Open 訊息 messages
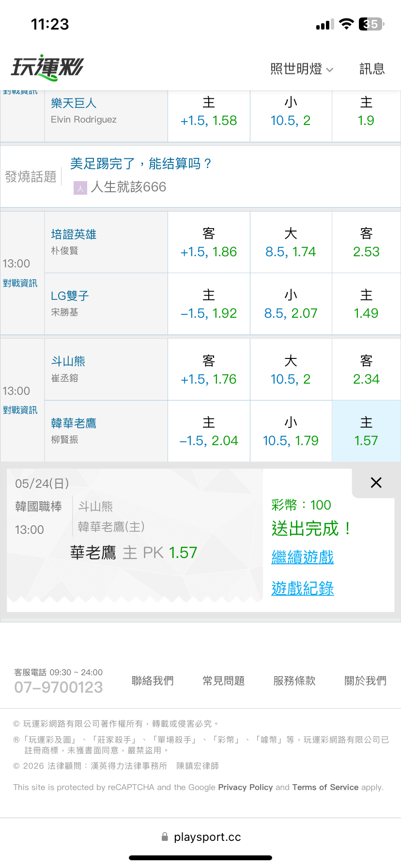This screenshot has height=868, width=401. click(372, 69)
